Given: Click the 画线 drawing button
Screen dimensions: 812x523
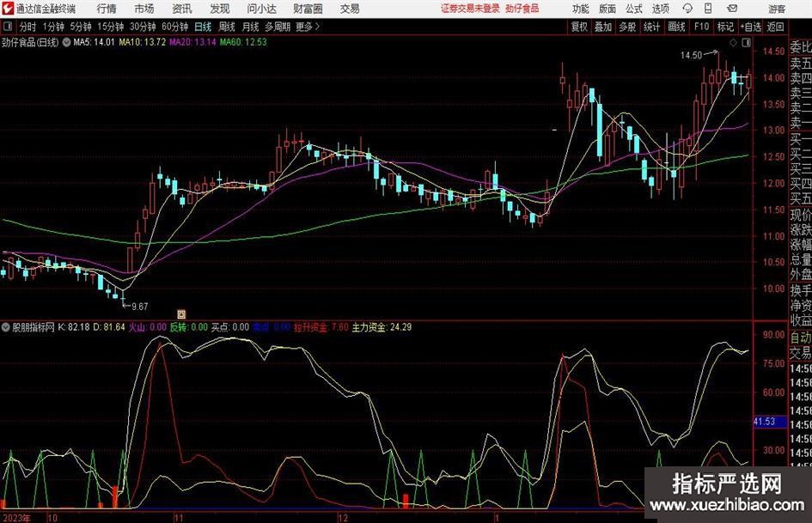Looking at the screenshot, I should (676, 27).
